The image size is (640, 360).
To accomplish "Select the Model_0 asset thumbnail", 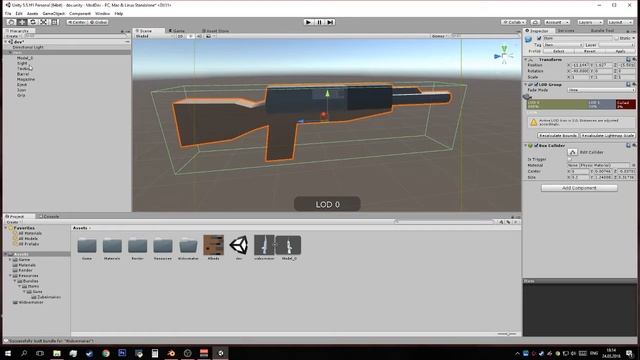I will pyautogui.click(x=289, y=245).
